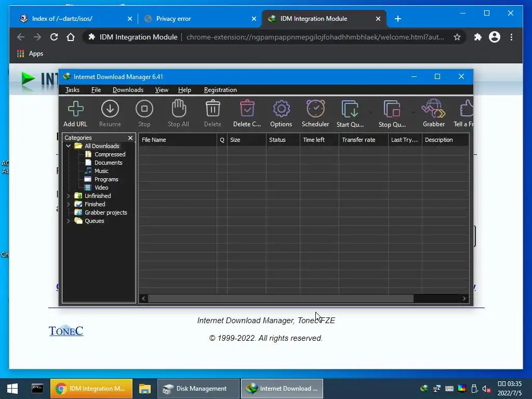Sort by Size column header
Viewport: 532px width, 399px height.
(x=247, y=140)
